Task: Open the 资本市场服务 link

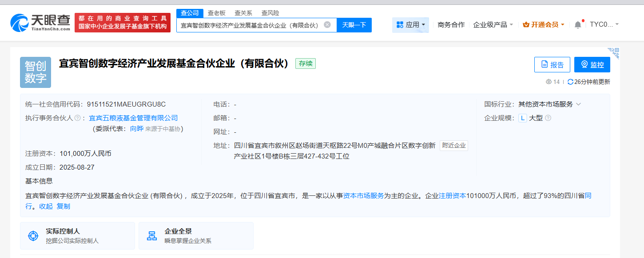Action: (x=363, y=196)
